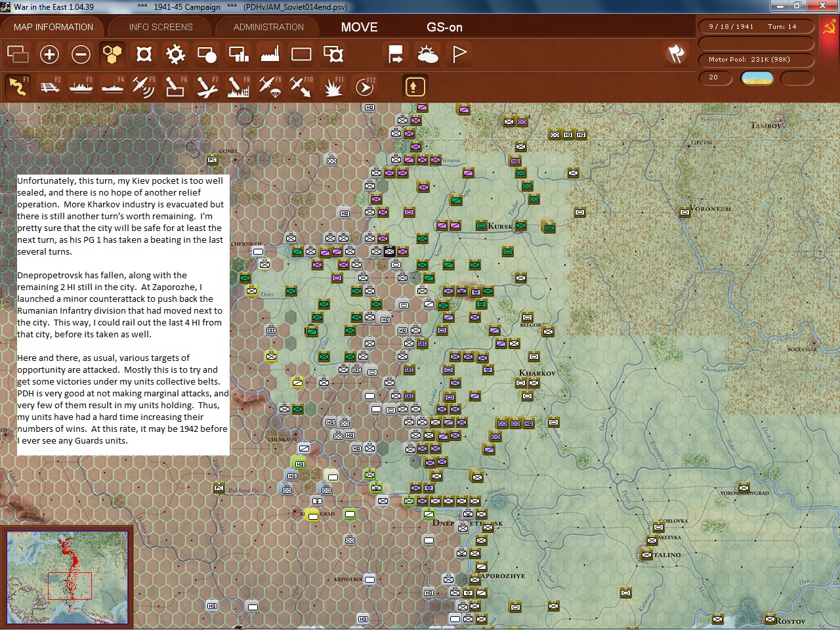
Task: Click the Voronezh city label on map
Action: click(711, 209)
